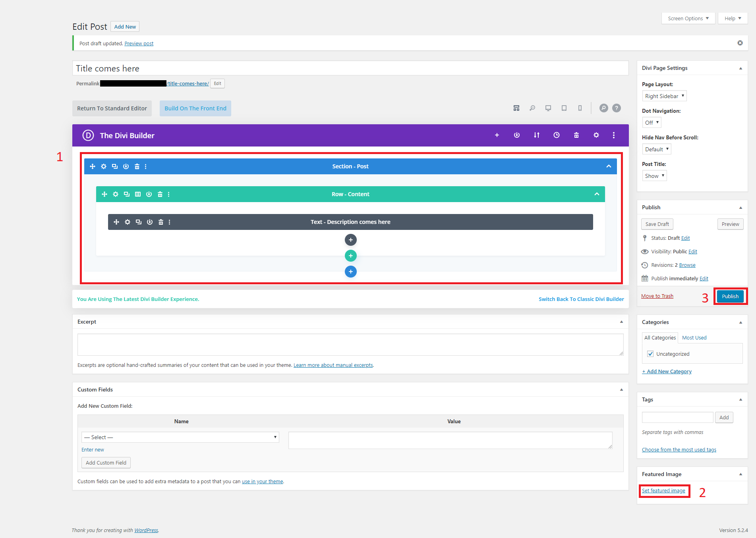Click Switch Back To Classic Divi Builder
Image resolution: width=756 pixels, height=538 pixels.
point(581,299)
